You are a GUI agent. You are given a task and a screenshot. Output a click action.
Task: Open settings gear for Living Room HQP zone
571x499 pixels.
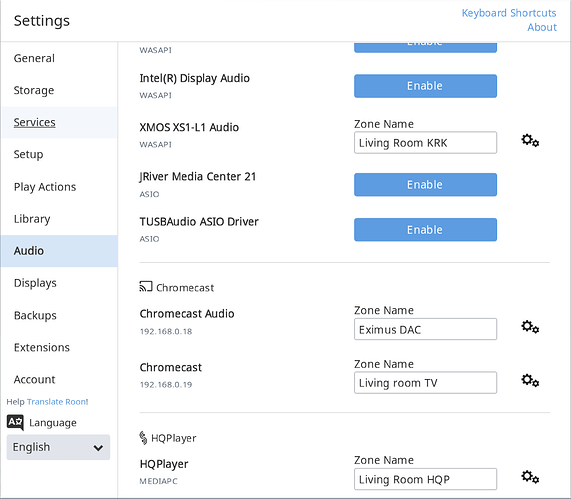click(x=530, y=477)
